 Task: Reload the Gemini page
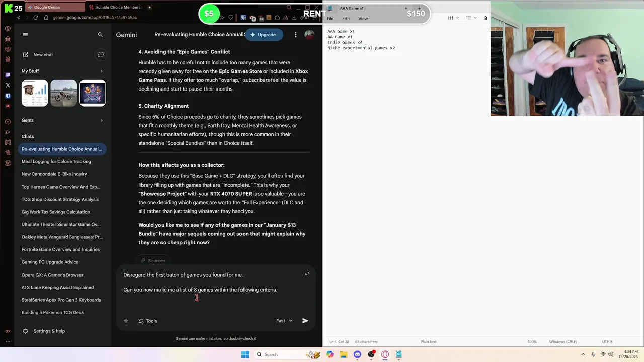[35, 17]
